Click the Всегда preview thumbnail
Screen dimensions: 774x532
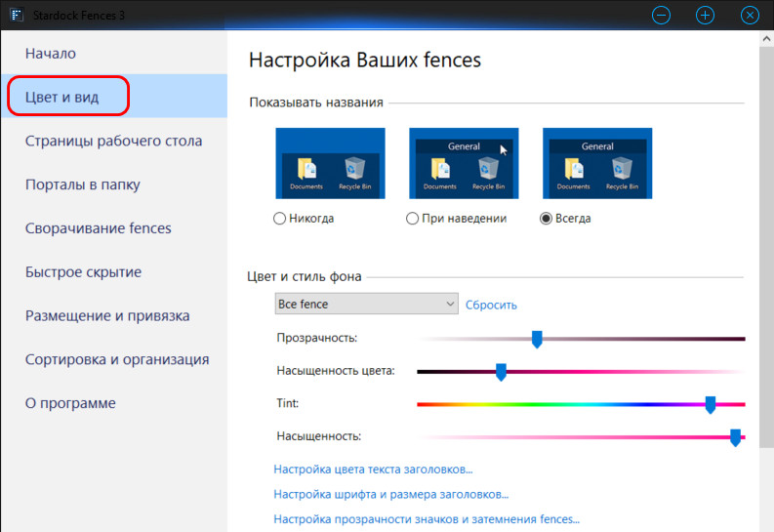[x=597, y=163]
